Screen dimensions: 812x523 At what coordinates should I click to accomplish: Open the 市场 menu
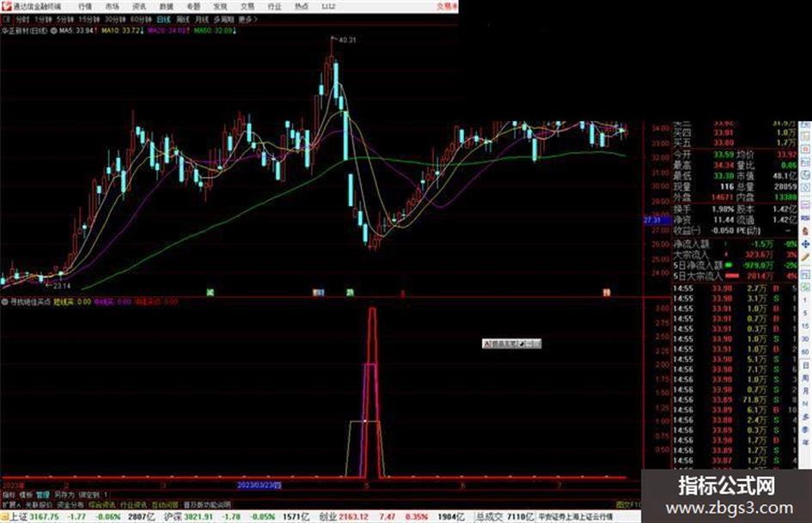[x=112, y=7]
